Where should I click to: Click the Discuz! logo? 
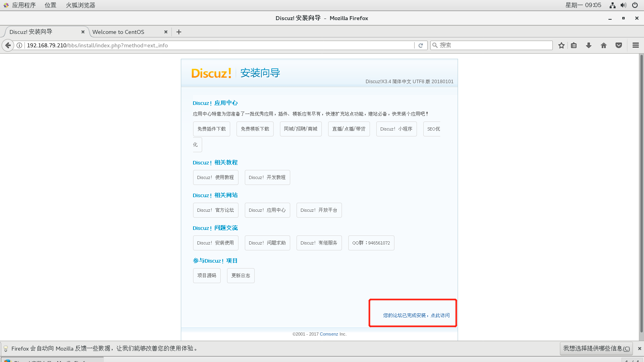pyautogui.click(x=211, y=73)
